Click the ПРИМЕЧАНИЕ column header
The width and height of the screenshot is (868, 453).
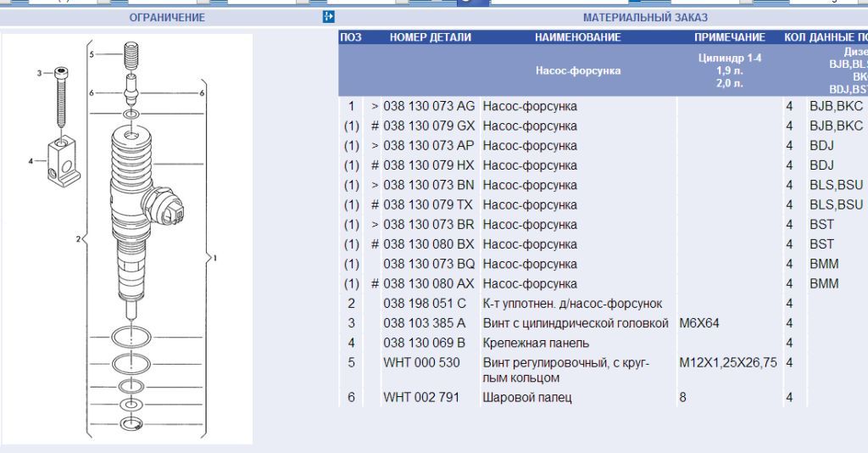pyautogui.click(x=730, y=37)
